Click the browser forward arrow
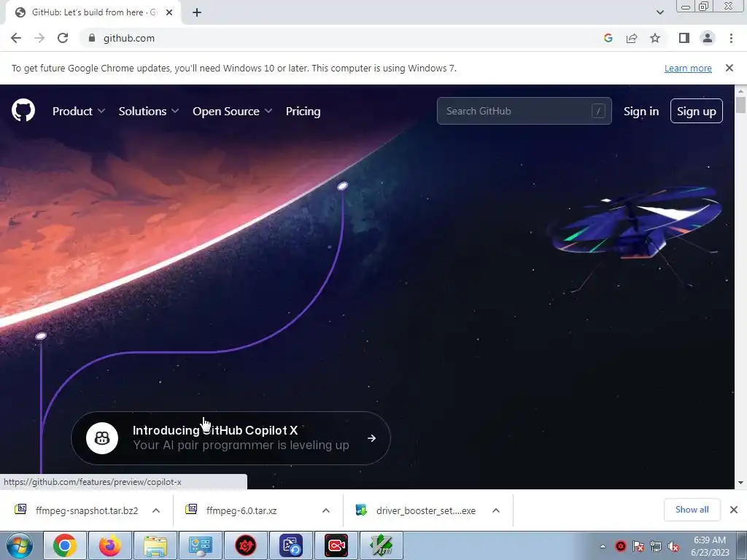The height and width of the screenshot is (560, 747). click(x=39, y=38)
